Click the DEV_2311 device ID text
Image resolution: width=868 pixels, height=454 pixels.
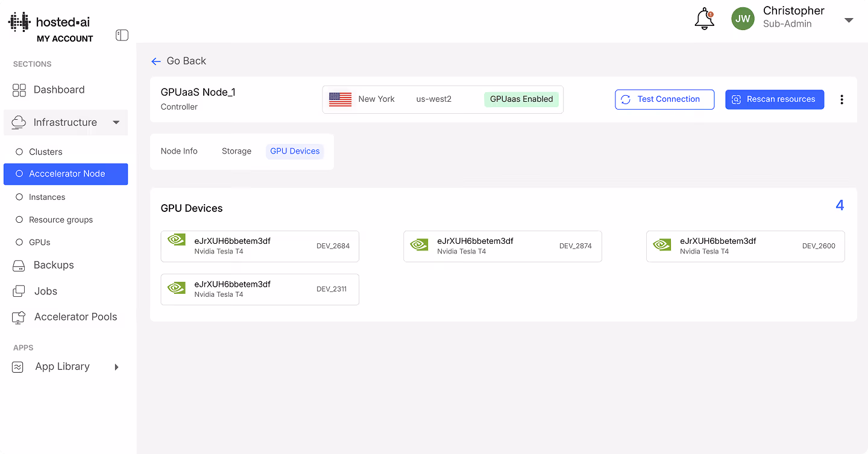[x=332, y=289]
